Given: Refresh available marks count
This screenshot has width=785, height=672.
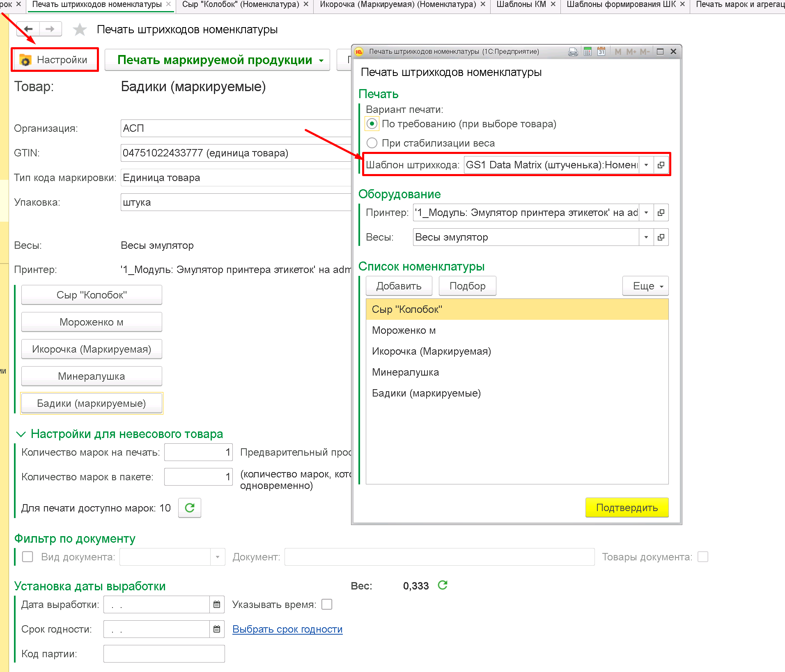Looking at the screenshot, I should (190, 508).
